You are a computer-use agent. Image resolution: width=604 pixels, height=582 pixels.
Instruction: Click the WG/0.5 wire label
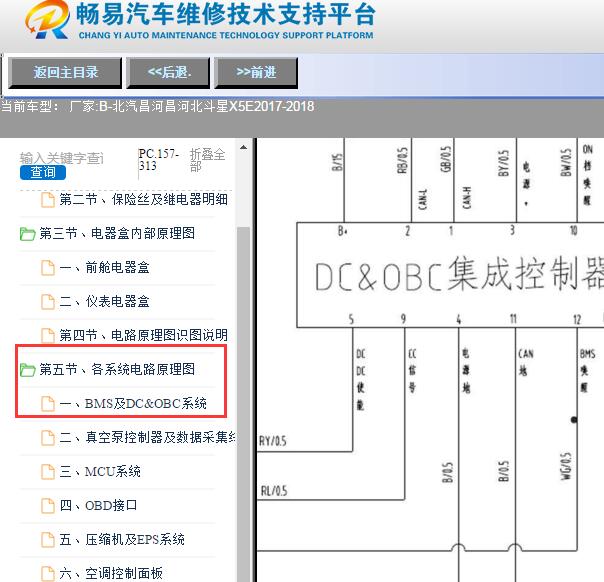coord(566,466)
